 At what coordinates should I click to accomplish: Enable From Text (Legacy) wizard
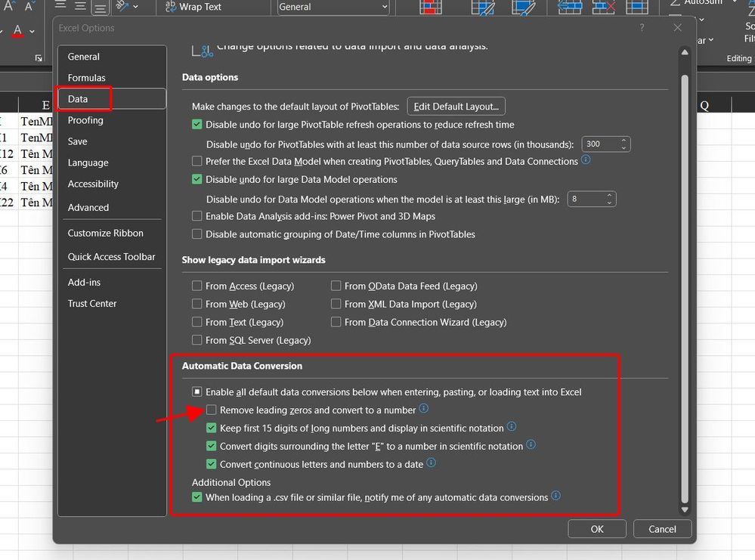point(197,322)
